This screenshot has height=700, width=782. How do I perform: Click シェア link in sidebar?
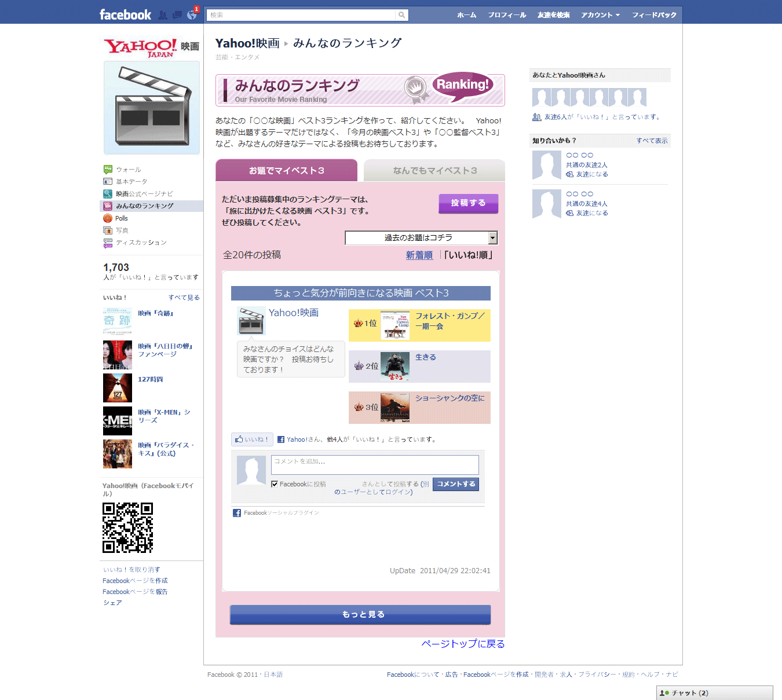(112, 603)
